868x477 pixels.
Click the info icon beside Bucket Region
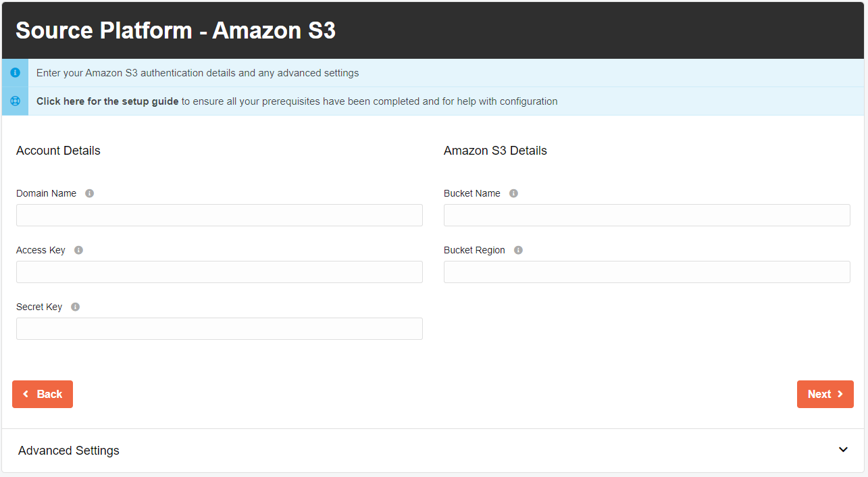tap(518, 250)
